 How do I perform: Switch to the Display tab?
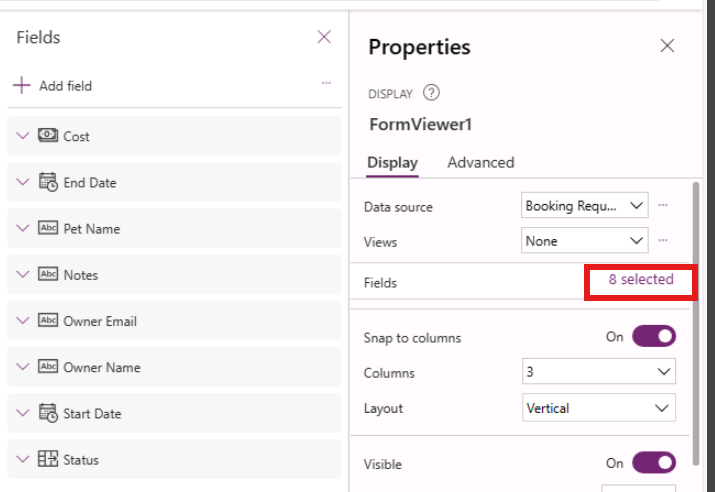(x=392, y=163)
